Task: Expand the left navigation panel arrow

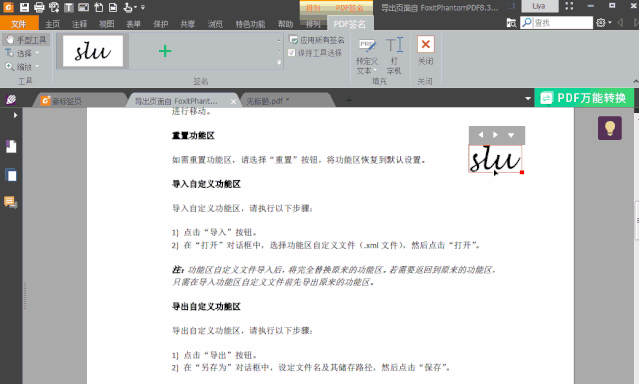Action: (x=15, y=115)
